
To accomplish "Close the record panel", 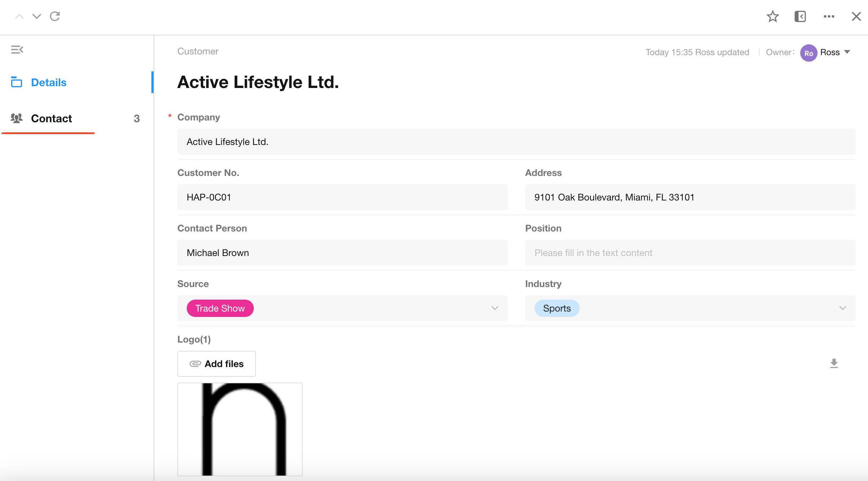I will 856,17.
